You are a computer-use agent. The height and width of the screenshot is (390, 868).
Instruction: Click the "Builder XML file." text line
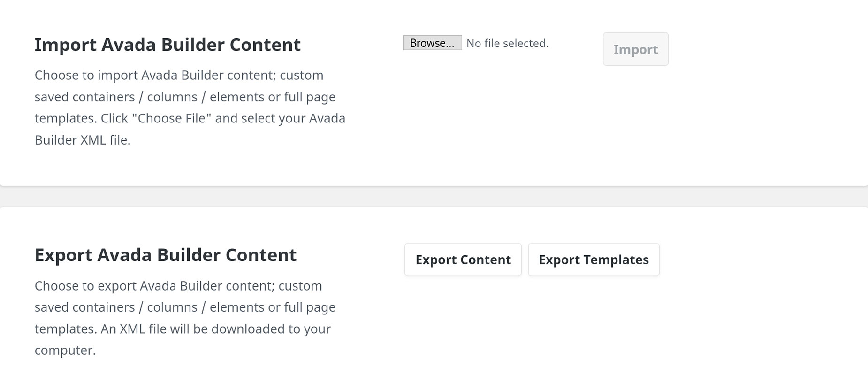pos(83,140)
